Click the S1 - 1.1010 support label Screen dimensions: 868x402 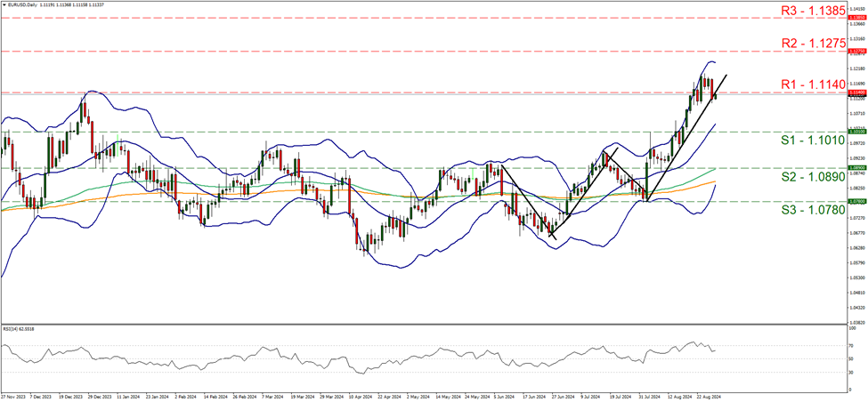click(x=813, y=141)
